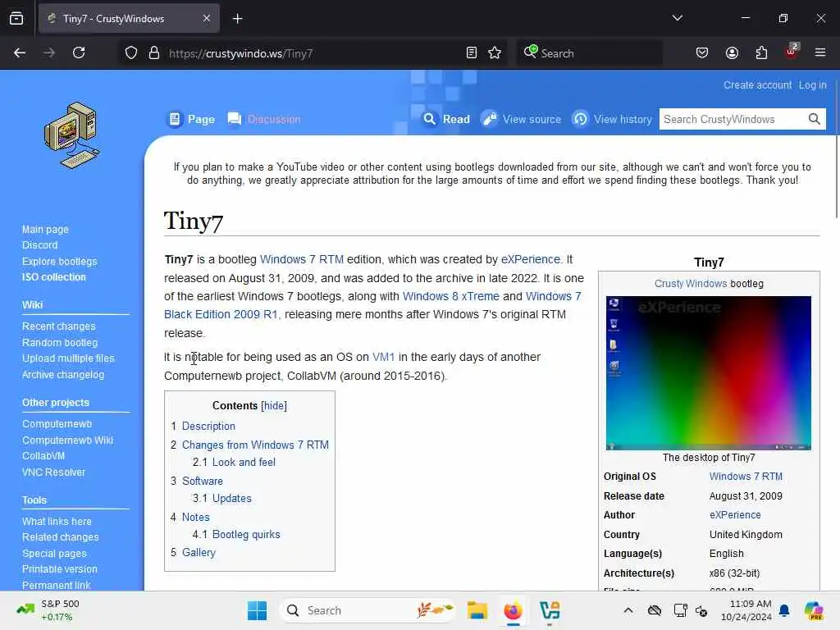Open Archive changelog sidebar link
Image resolution: width=840 pixels, height=630 pixels.
pyautogui.click(x=62, y=374)
